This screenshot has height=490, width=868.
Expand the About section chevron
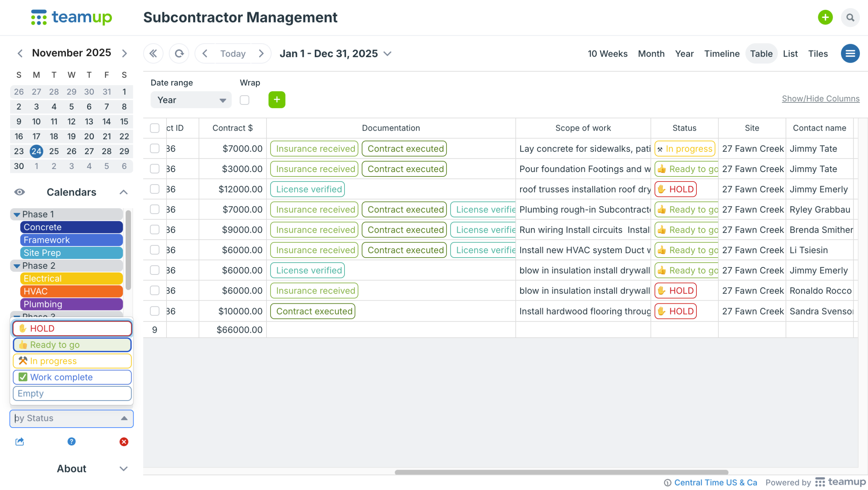pyautogui.click(x=123, y=469)
